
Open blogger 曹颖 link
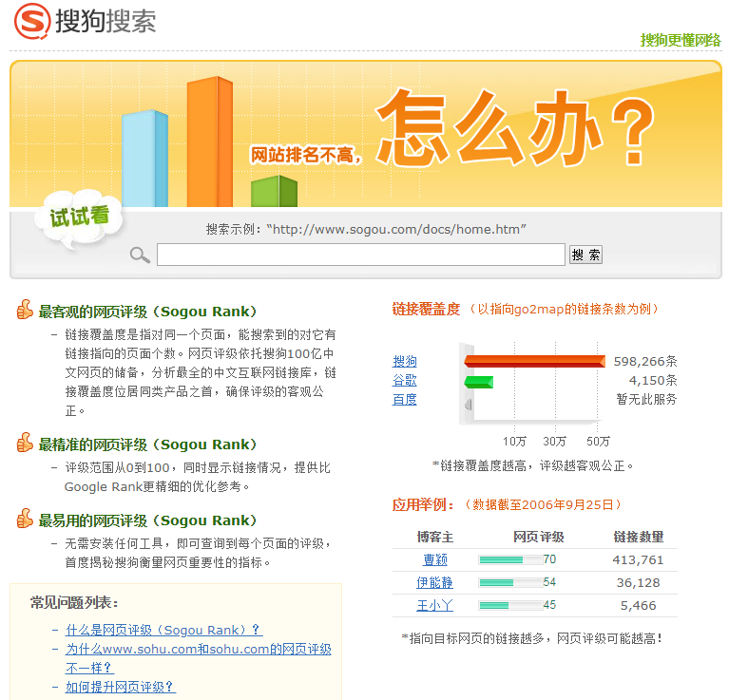point(435,559)
